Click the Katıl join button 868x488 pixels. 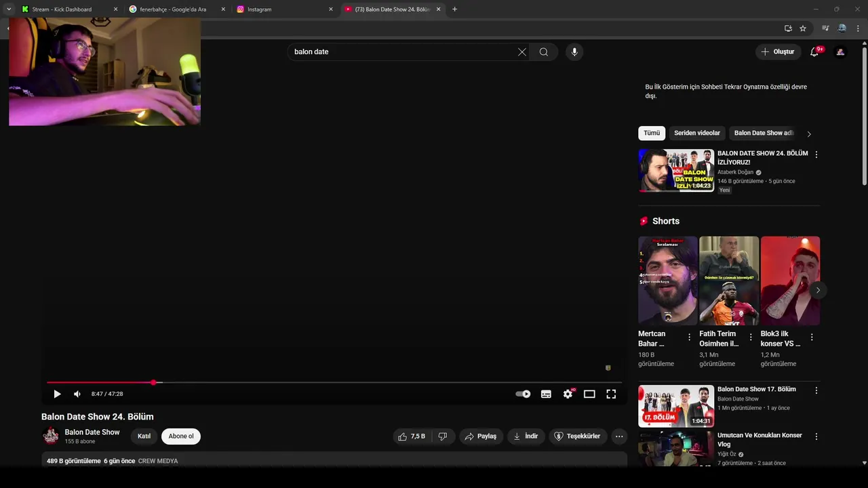point(144,436)
